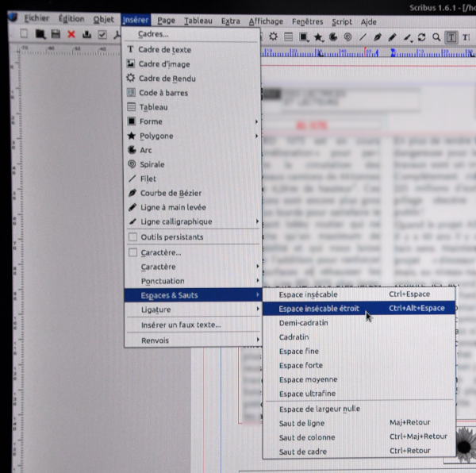This screenshot has height=473, width=476.
Task: Insert a Cadre de texte from menu
Action: [x=164, y=50]
